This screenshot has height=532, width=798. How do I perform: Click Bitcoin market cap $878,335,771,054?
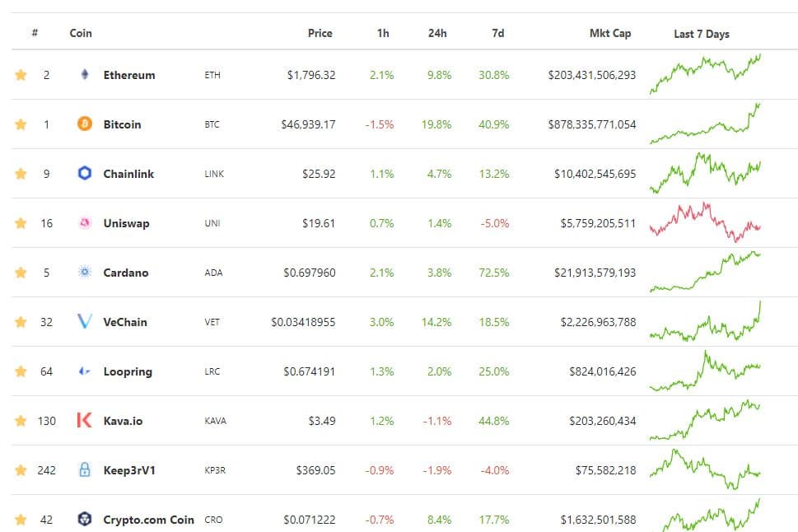(x=592, y=124)
